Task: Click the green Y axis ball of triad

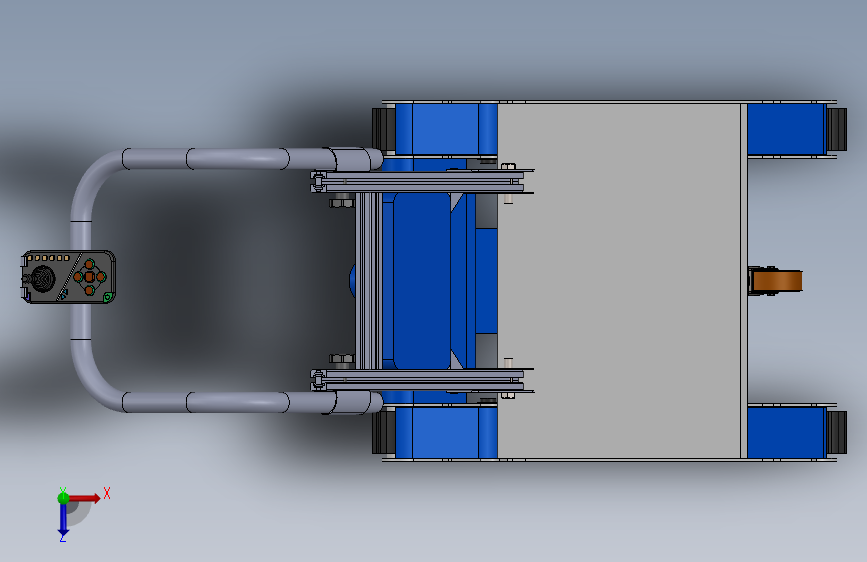Action: point(63,497)
